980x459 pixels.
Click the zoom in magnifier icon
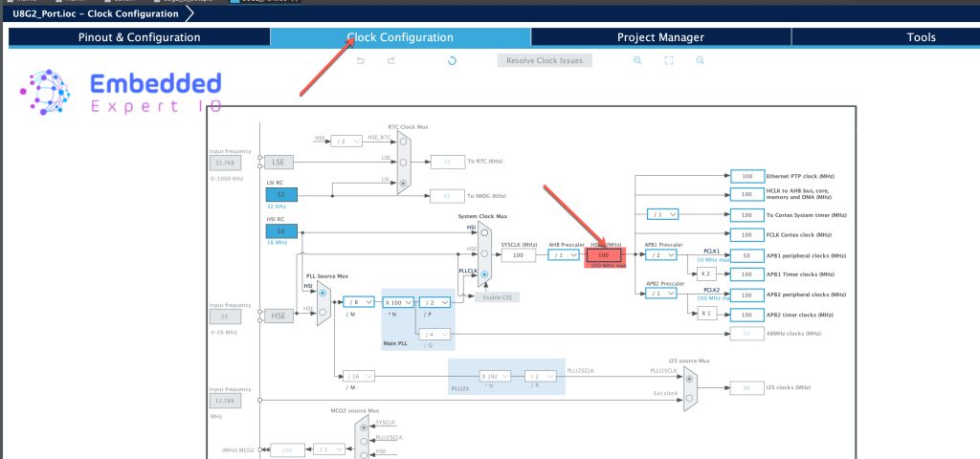637,60
